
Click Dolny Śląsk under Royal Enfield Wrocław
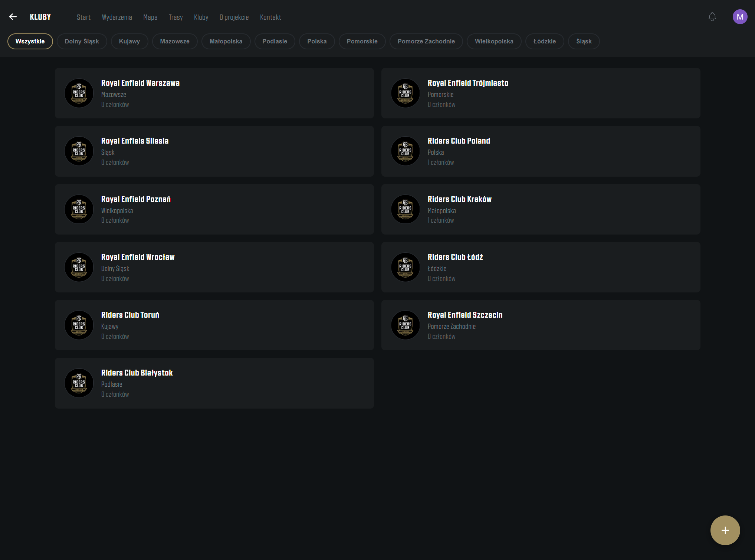[x=115, y=269]
